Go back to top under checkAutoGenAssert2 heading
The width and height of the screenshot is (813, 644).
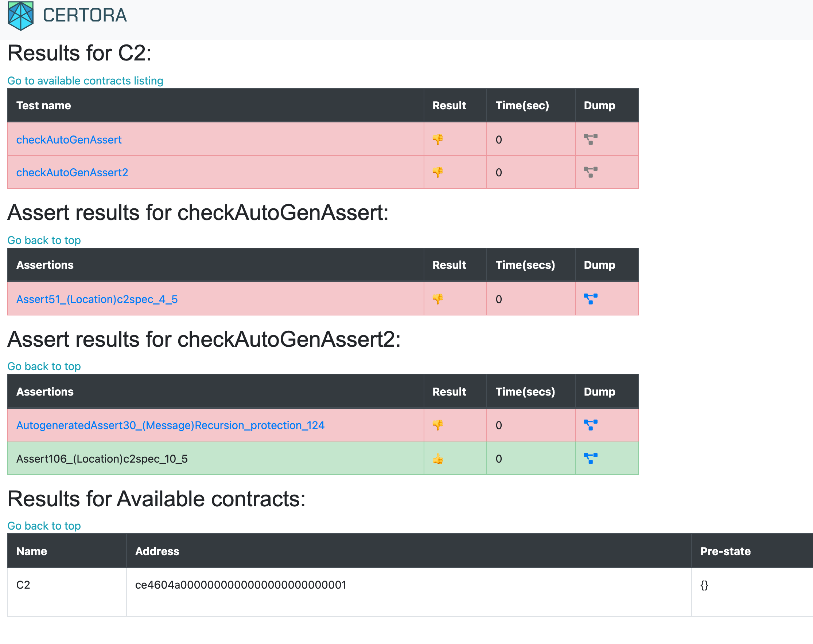[44, 366]
